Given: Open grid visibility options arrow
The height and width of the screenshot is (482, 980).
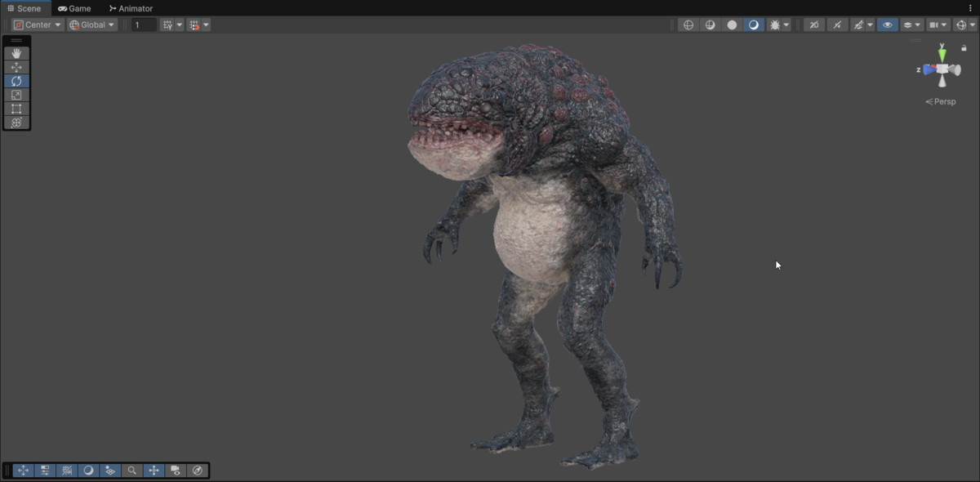Looking at the screenshot, I should [180, 25].
